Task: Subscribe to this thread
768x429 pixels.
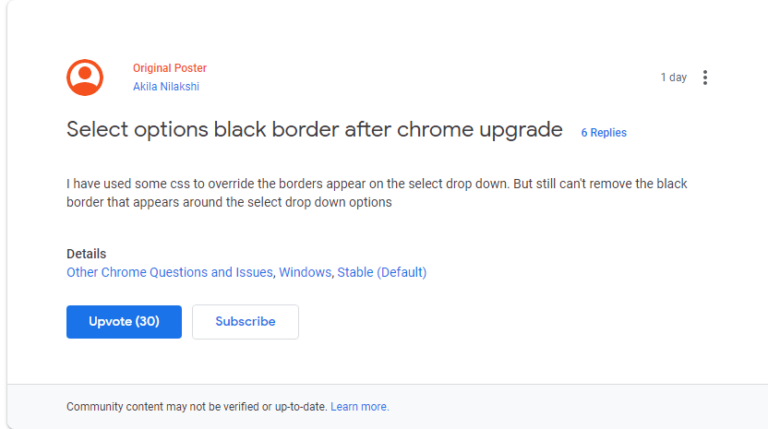Action: click(245, 322)
